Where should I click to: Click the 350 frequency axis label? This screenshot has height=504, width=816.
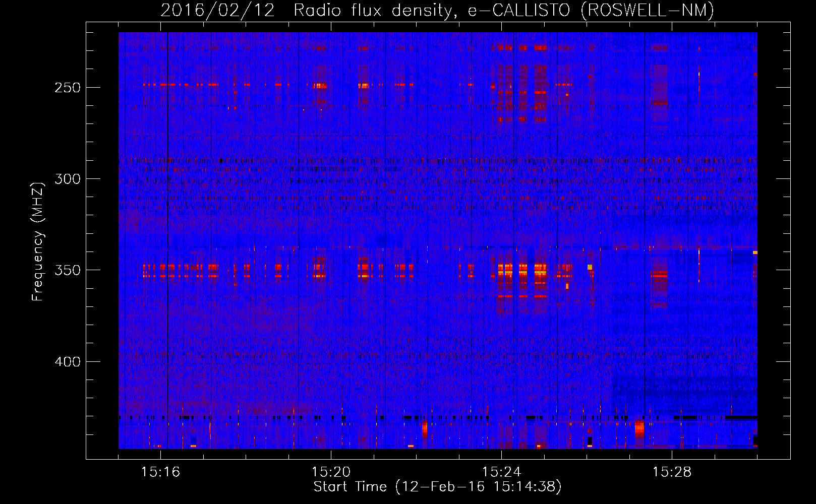[x=67, y=271]
